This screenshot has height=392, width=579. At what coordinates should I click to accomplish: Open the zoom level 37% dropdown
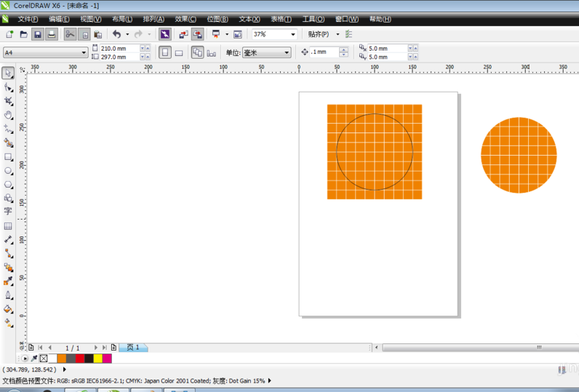point(293,34)
